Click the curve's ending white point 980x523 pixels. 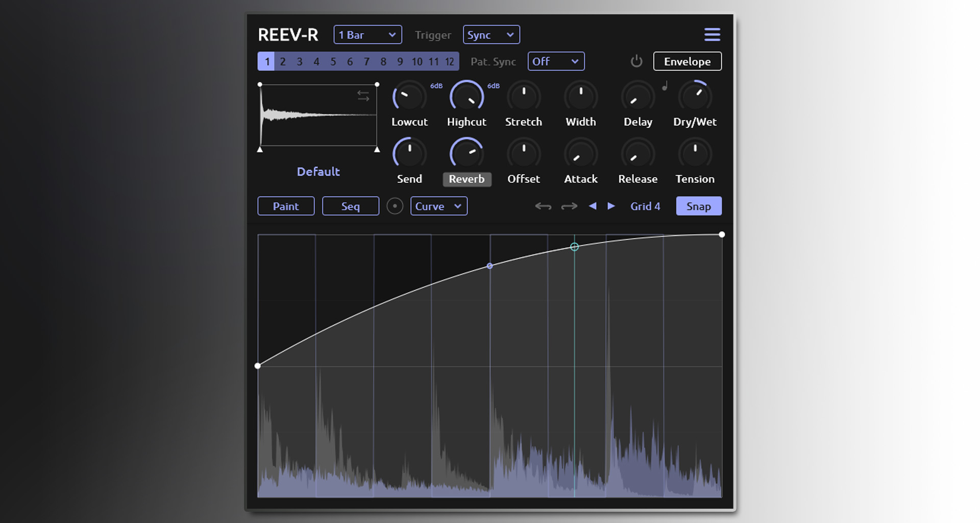click(722, 234)
